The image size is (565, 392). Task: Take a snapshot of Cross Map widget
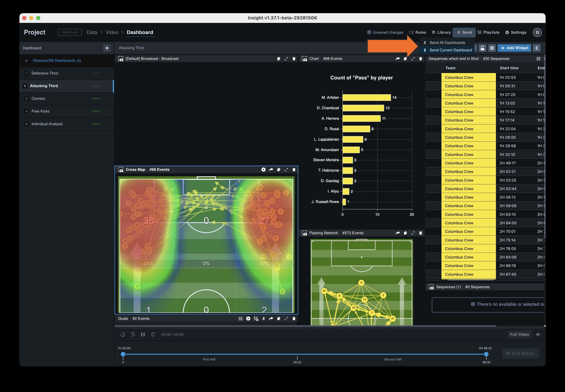[120, 169]
